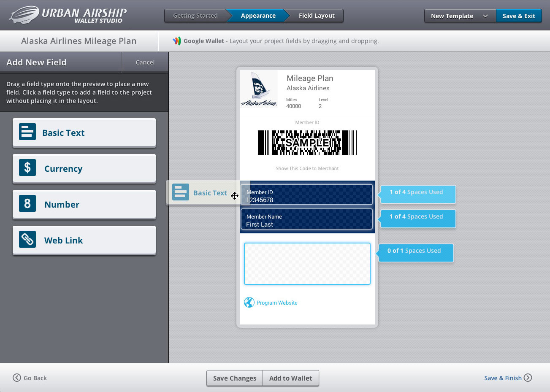Select the Web Link chain icon
Image resolution: width=550 pixels, height=392 pixels.
pyautogui.click(x=27, y=239)
